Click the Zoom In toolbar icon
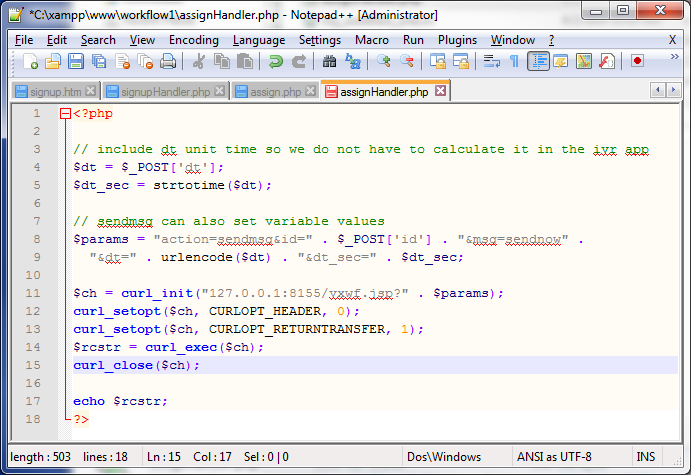This screenshot has height=475, width=691. coord(384,61)
